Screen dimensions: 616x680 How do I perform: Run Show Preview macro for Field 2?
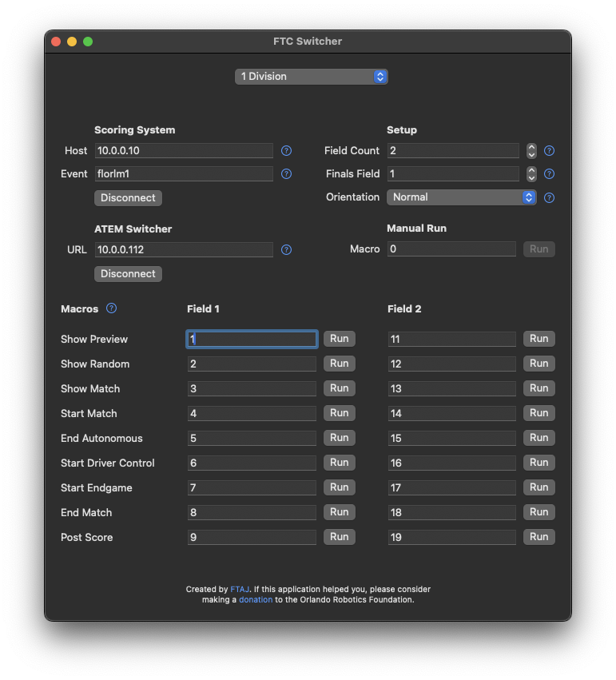click(539, 339)
